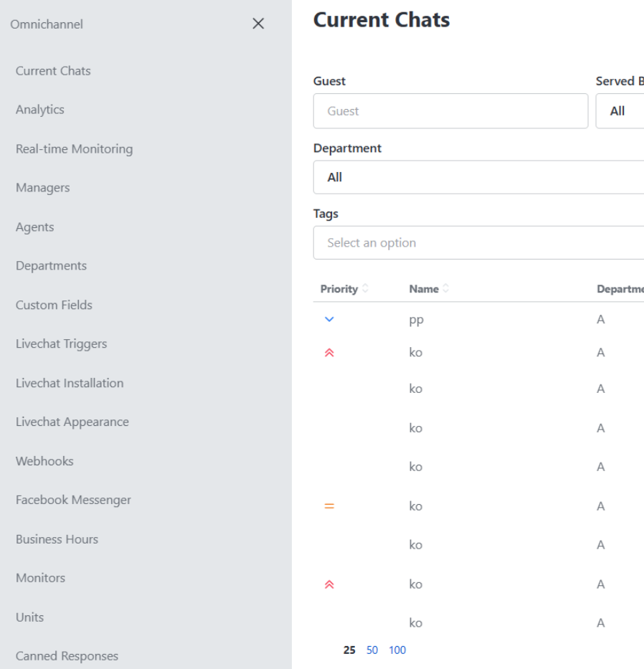
Task: Expand the Department filter dropdown
Action: pyautogui.click(x=478, y=177)
